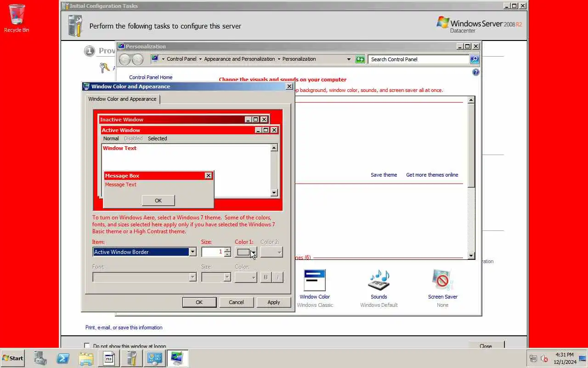Click the Search Control Panel field
The width and height of the screenshot is (588, 368).
point(419,59)
